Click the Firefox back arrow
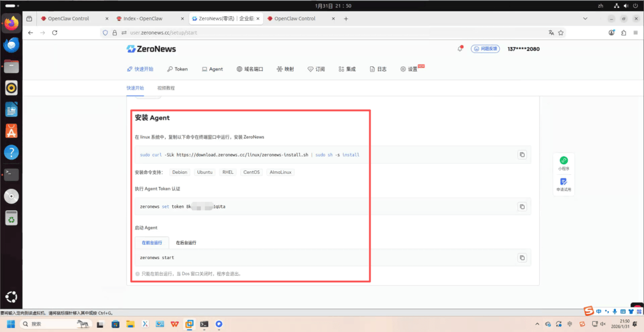 [30, 32]
